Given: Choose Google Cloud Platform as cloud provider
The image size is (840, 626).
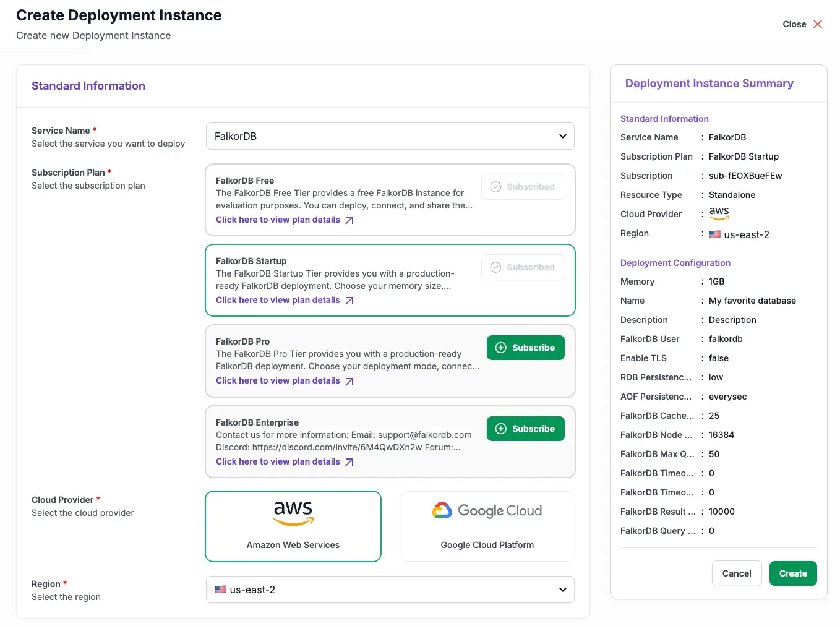Looking at the screenshot, I should (487, 526).
